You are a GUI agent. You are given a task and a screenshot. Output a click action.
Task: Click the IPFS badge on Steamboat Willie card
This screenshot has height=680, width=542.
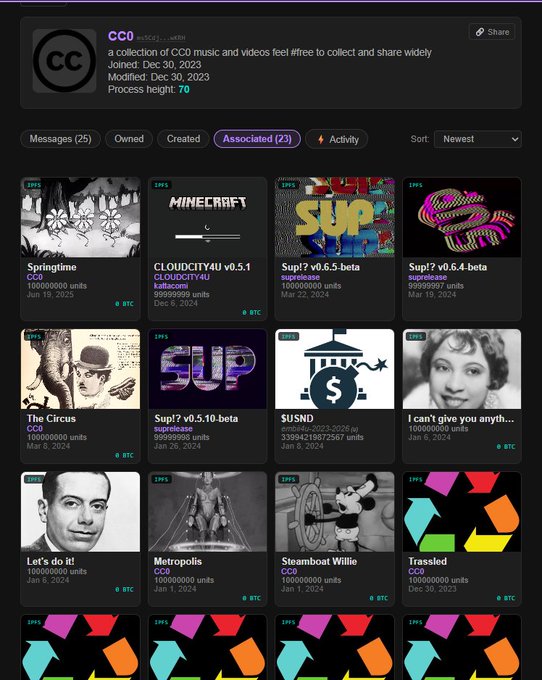[288, 479]
